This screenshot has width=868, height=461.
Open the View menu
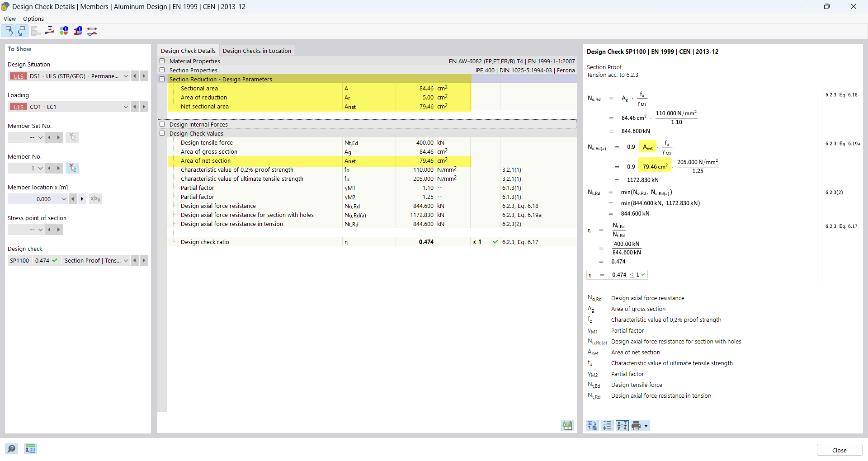coord(9,19)
